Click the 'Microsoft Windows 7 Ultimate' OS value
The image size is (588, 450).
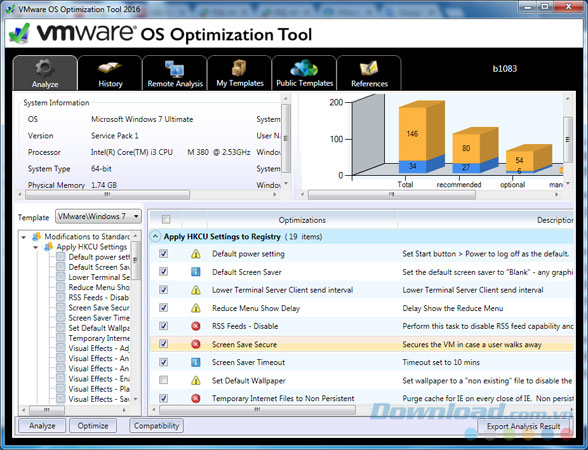tap(142, 119)
